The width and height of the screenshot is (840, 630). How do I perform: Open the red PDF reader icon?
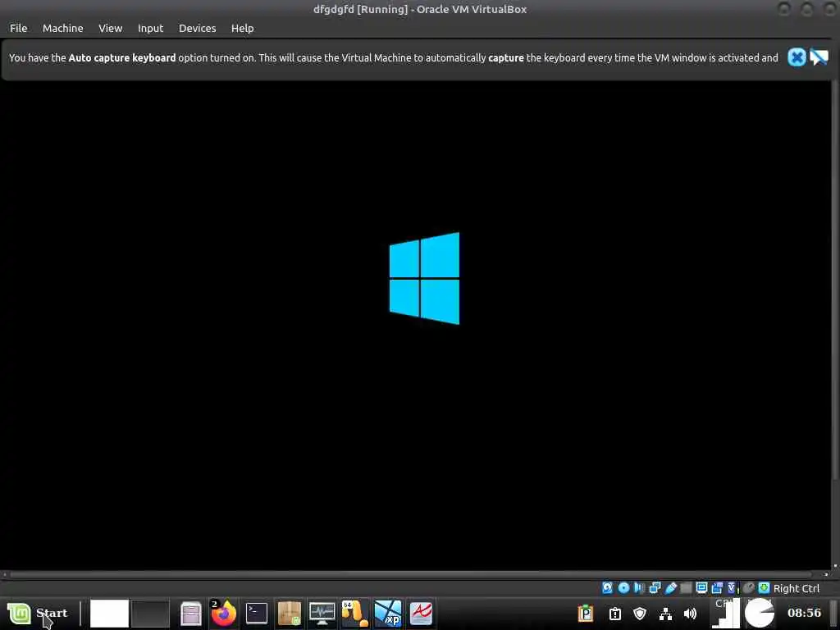pos(421,614)
